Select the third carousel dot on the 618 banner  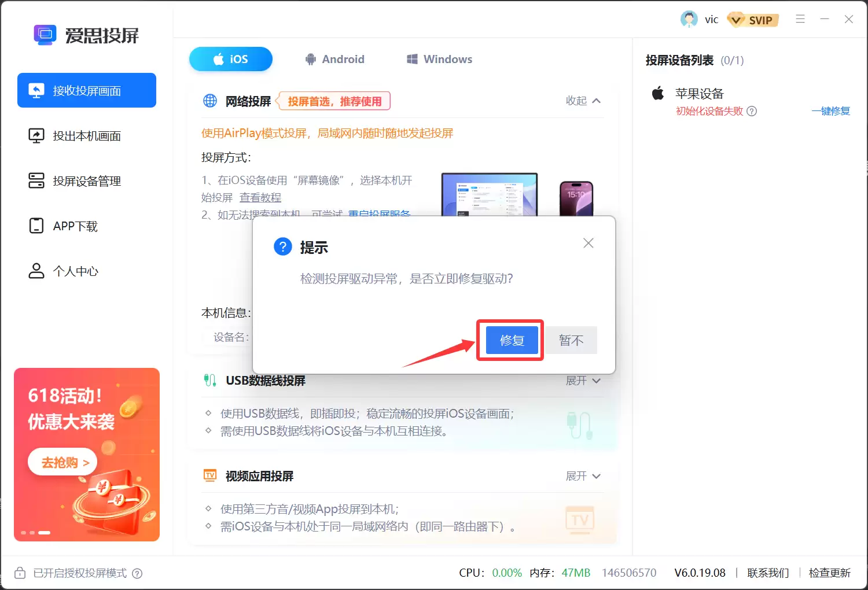pyautogui.click(x=45, y=532)
